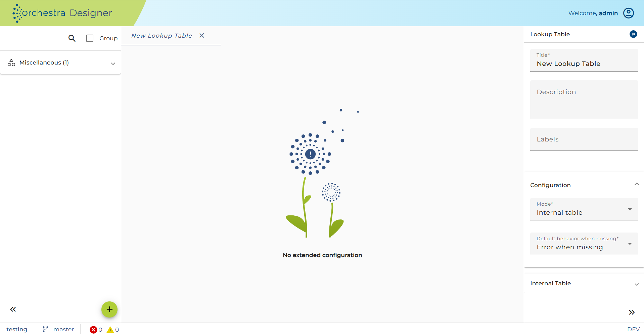Click the master branch icon
This screenshot has height=334, width=644.
[x=45, y=329]
